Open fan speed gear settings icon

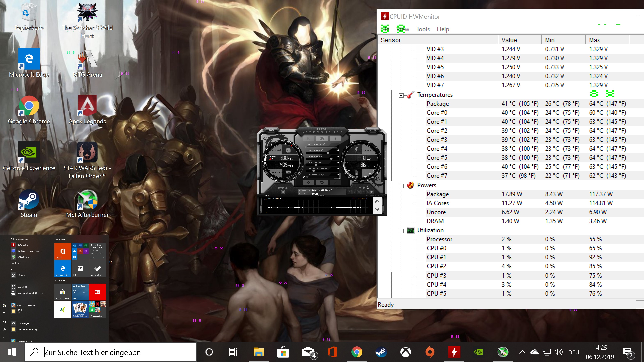point(304,177)
